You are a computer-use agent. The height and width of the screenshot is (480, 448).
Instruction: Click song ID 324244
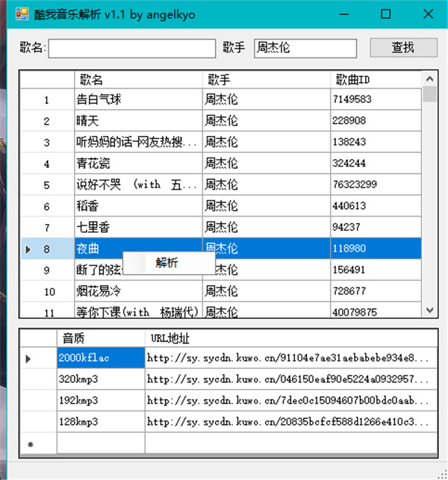pos(376,163)
